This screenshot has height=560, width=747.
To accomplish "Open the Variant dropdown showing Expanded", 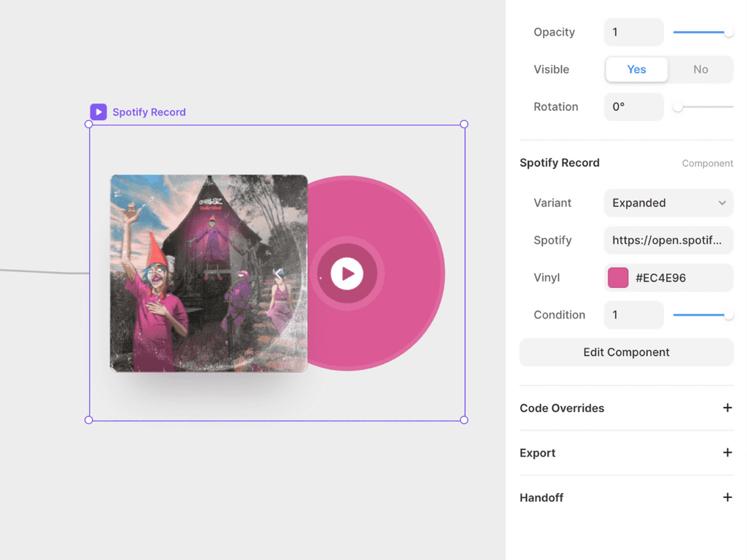I will pyautogui.click(x=668, y=203).
